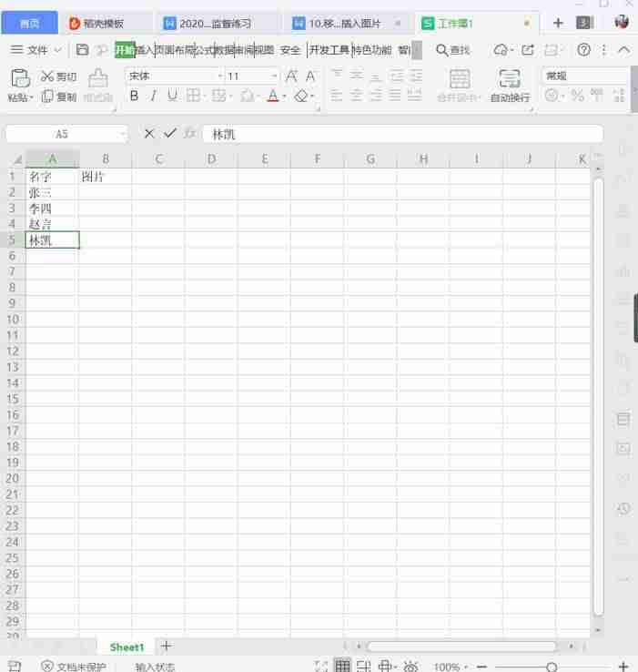Click the zoom slider handle
The width and height of the screenshot is (638, 672).
[552, 667]
